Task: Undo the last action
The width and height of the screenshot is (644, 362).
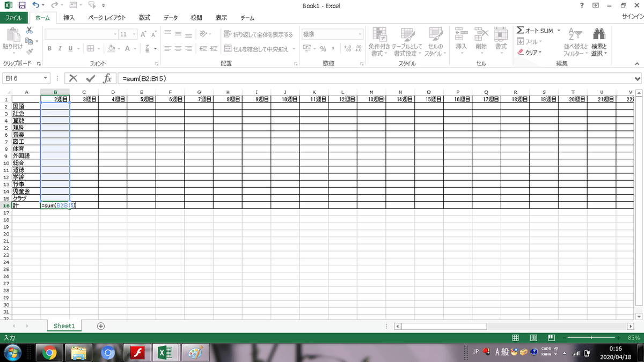Action: coord(35,5)
